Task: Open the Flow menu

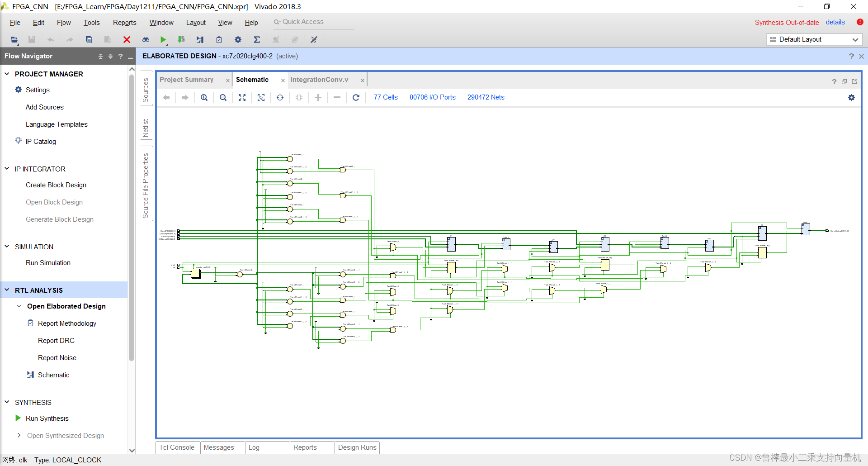Action: coord(63,22)
